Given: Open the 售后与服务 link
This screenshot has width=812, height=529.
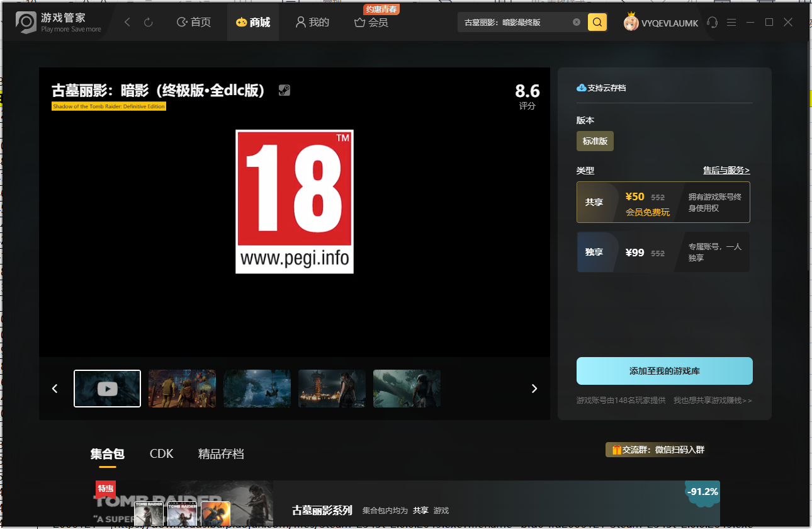Looking at the screenshot, I should point(726,171).
